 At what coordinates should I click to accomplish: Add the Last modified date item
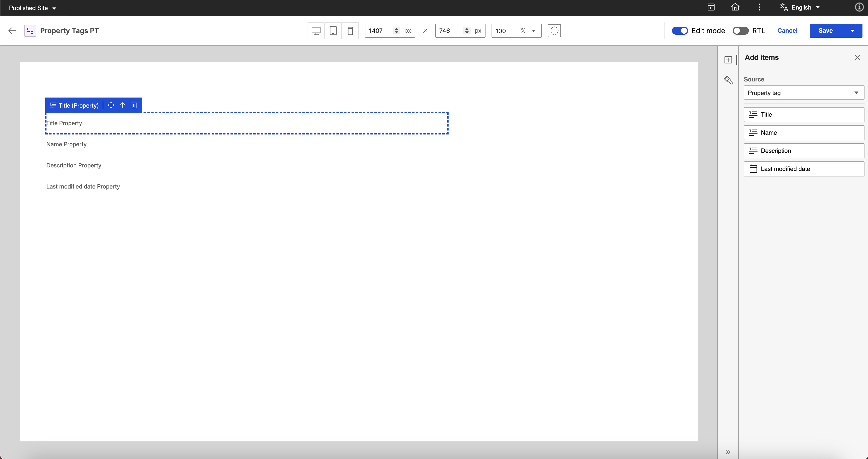[x=804, y=169]
